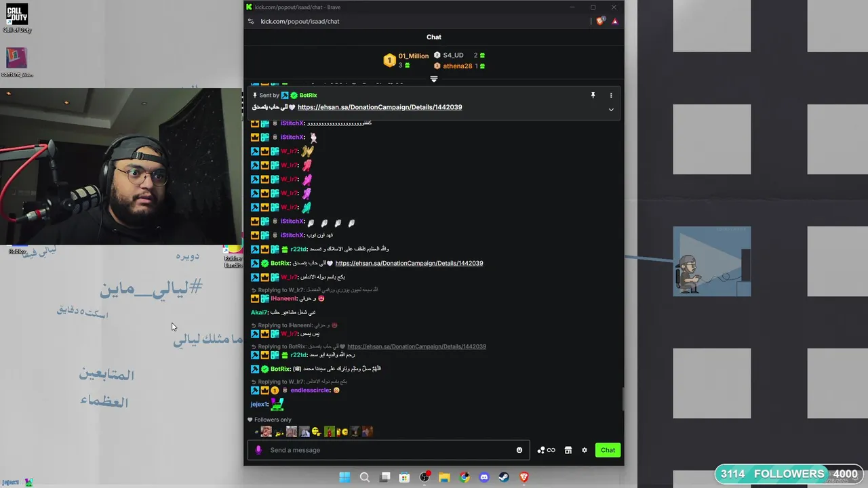Screen dimensions: 868x488
Task: Open Task View on the taskbar
Action: 385,477
